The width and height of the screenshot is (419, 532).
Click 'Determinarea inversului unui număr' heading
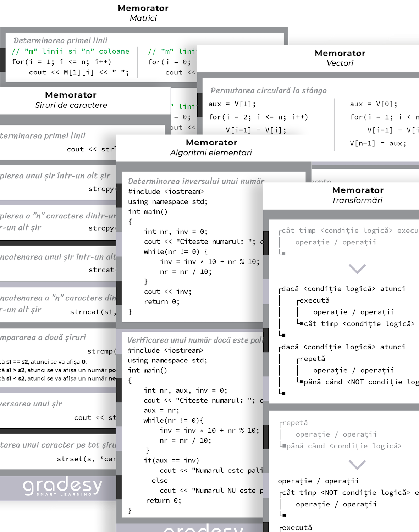click(196, 181)
